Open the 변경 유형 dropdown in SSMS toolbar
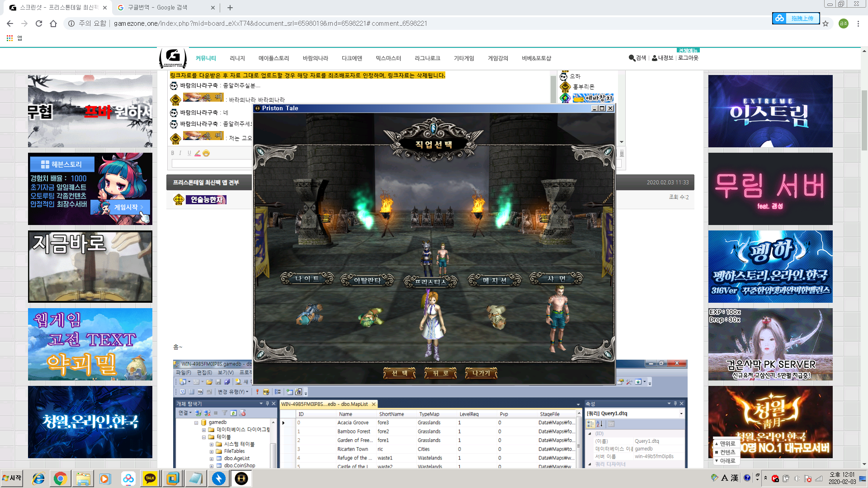Screen dimensions: 868x488 (233, 392)
